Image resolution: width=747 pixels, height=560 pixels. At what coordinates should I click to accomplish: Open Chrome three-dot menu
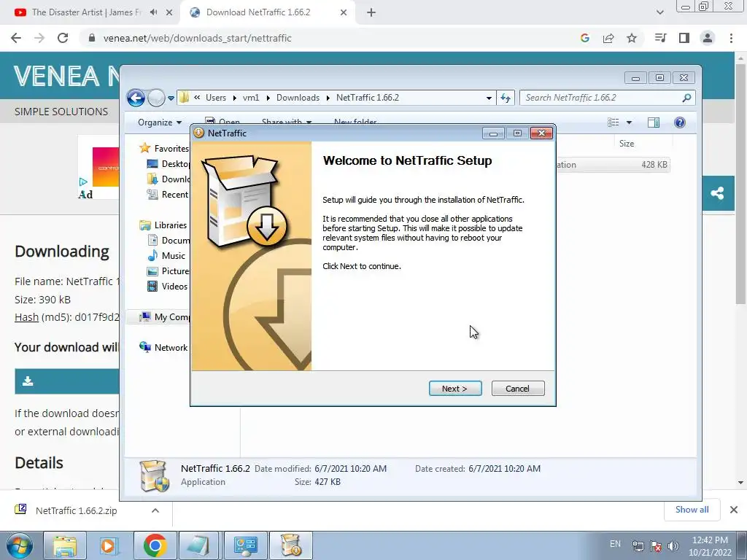pyautogui.click(x=731, y=38)
